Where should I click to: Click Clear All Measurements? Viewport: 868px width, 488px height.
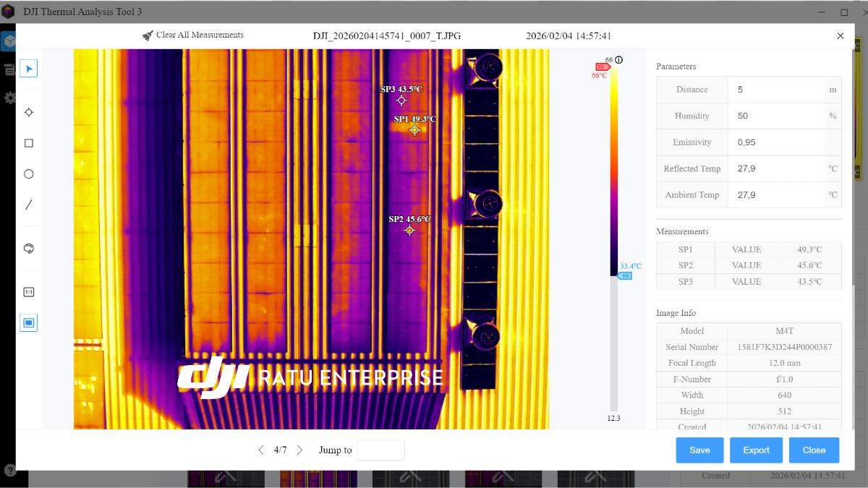click(x=192, y=35)
